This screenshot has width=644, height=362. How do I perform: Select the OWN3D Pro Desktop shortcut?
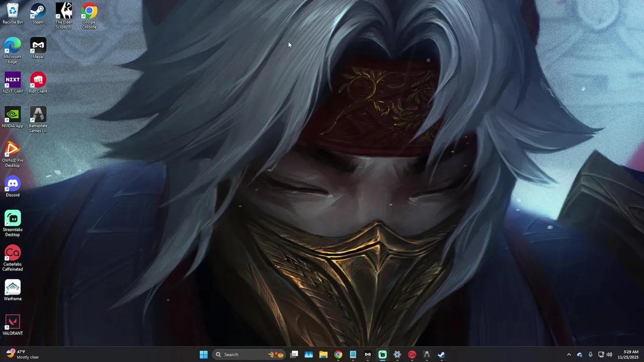[x=13, y=154]
